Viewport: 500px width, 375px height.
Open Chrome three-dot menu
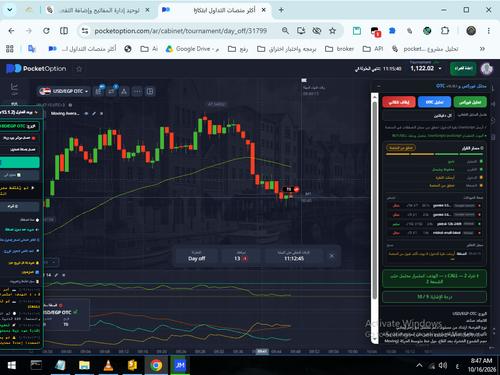pyautogui.click(x=489, y=31)
